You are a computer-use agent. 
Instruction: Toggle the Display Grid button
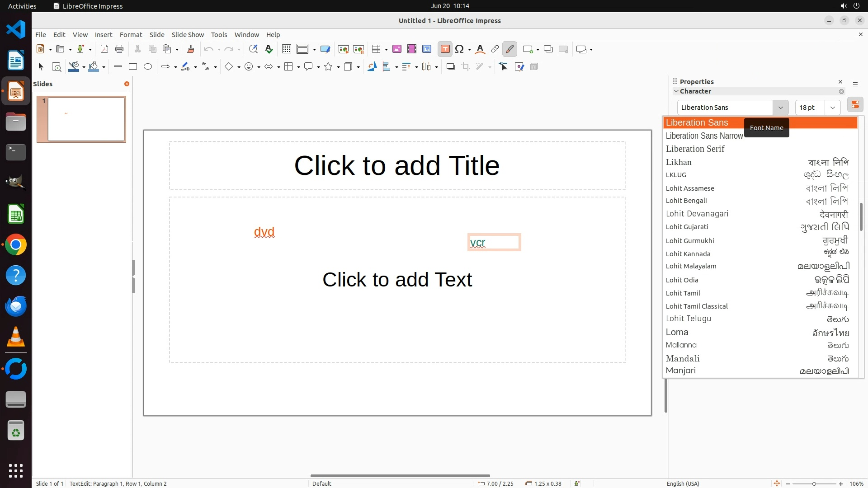286,49
